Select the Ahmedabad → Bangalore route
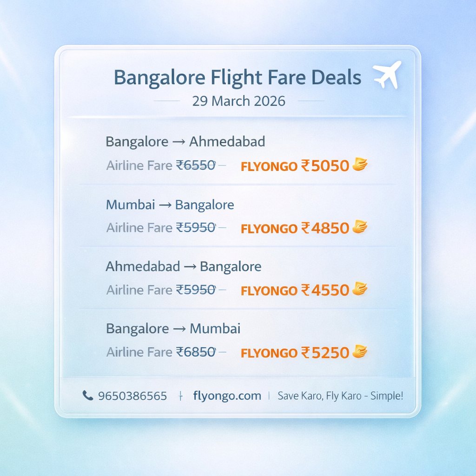 click(x=184, y=266)
